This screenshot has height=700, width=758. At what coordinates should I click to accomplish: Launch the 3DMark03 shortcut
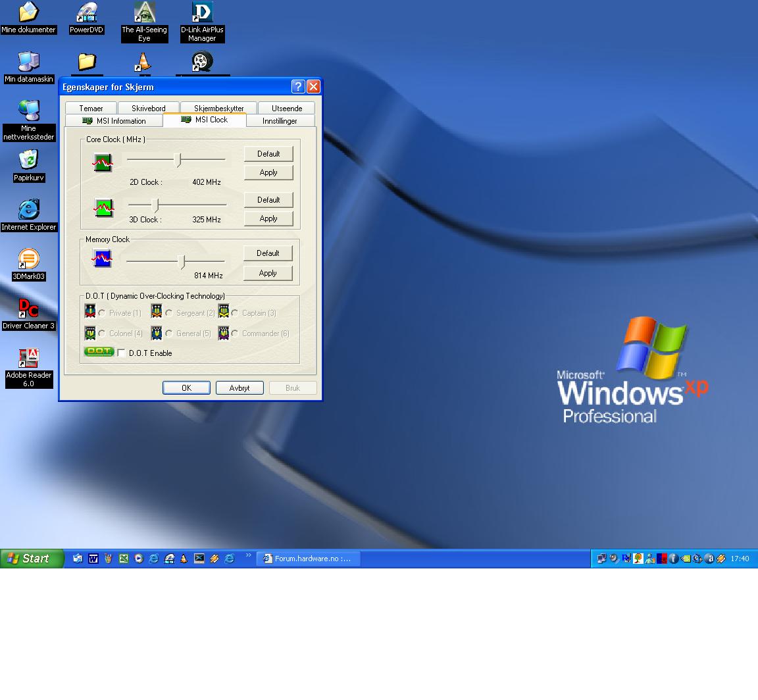[x=28, y=264]
